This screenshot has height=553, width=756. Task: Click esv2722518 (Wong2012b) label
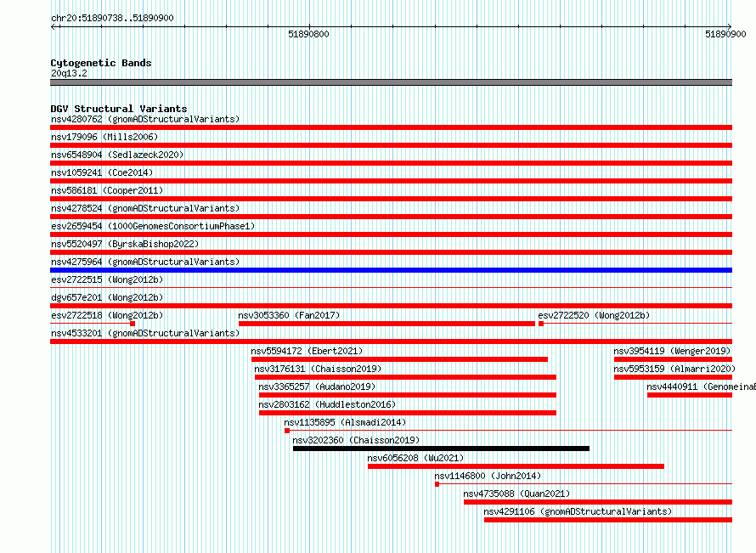[x=107, y=315]
